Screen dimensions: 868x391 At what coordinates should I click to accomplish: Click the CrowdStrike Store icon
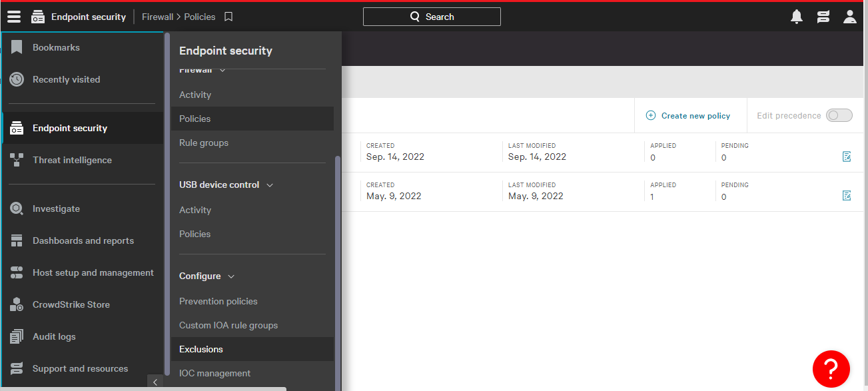[x=17, y=304]
